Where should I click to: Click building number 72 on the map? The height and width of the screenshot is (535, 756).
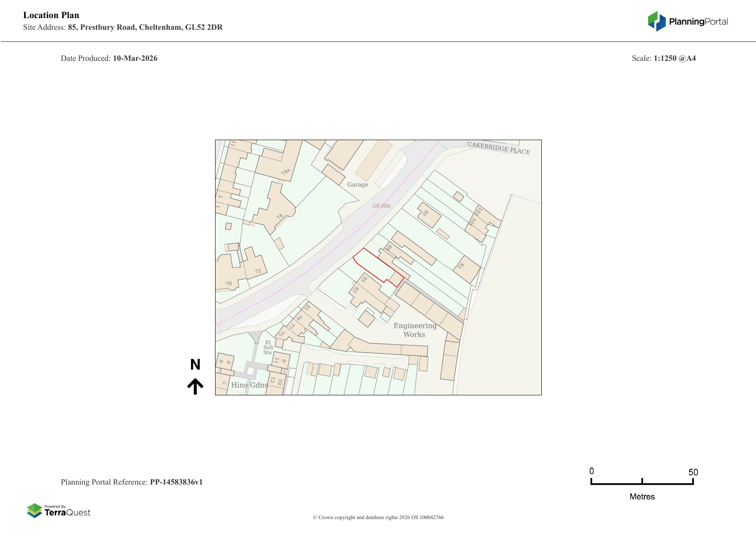(x=258, y=271)
